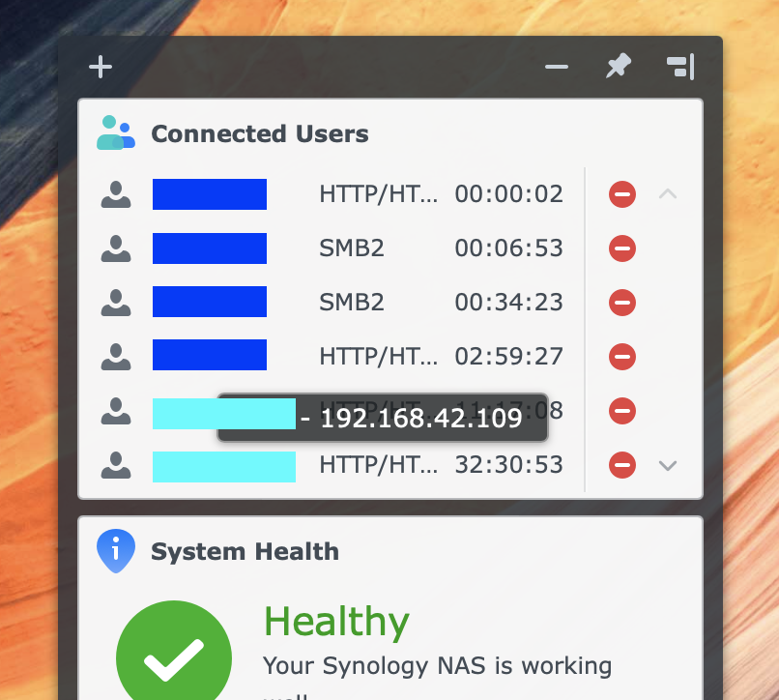Viewport: 779px width, 700px height.
Task: Click the user silhouette on the first HTTP session
Action: click(115, 193)
